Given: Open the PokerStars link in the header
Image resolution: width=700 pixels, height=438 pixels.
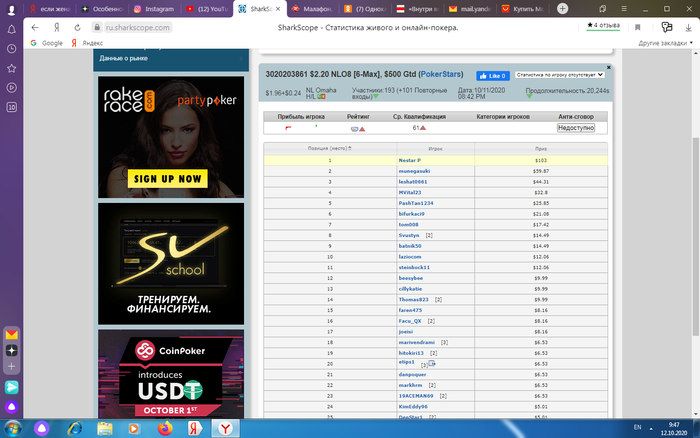Looking at the screenshot, I should point(441,74).
